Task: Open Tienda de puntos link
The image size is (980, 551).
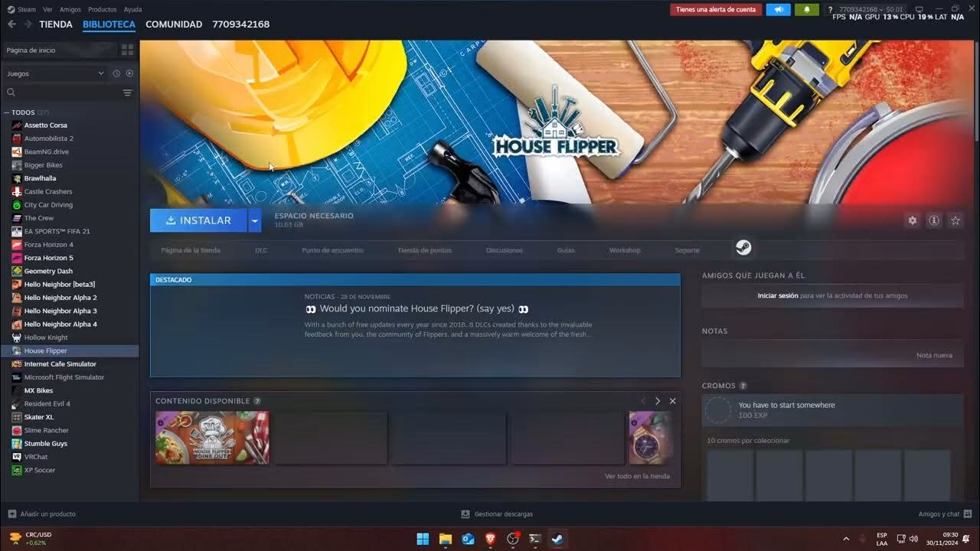Action: coord(424,250)
